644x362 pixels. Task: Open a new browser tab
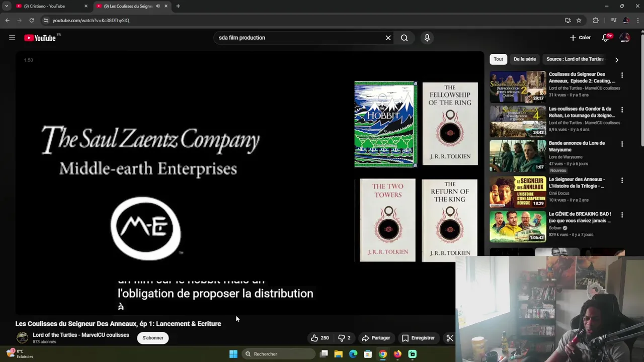pyautogui.click(x=178, y=6)
